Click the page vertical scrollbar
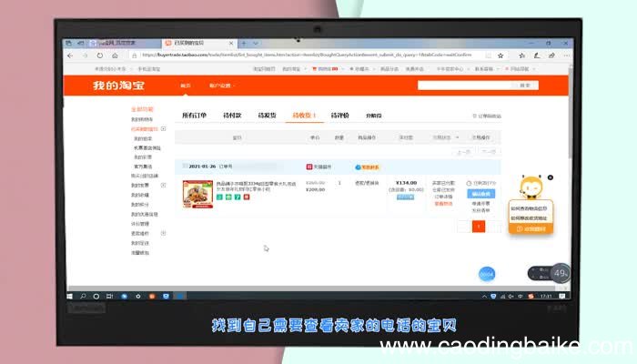The height and width of the screenshot is (364, 637). [x=571, y=114]
